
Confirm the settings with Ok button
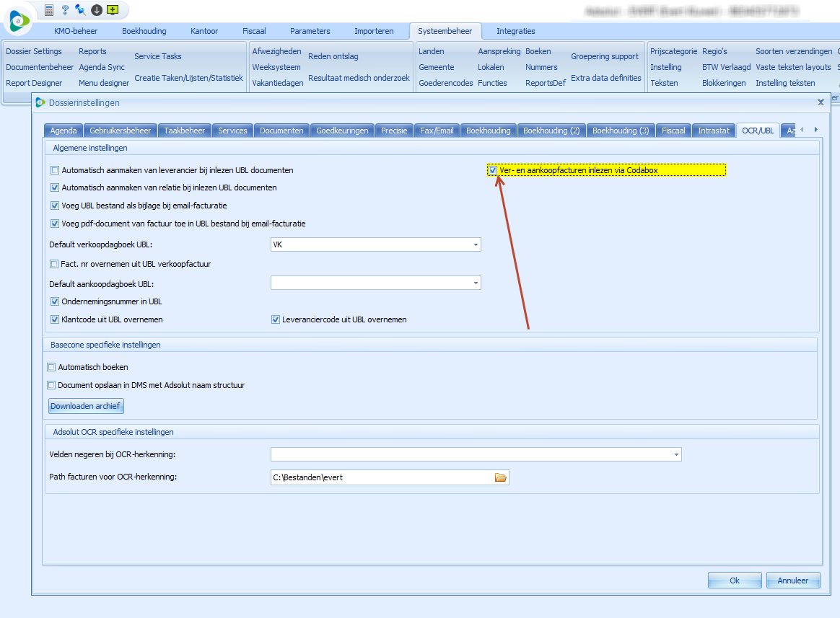[x=735, y=581]
